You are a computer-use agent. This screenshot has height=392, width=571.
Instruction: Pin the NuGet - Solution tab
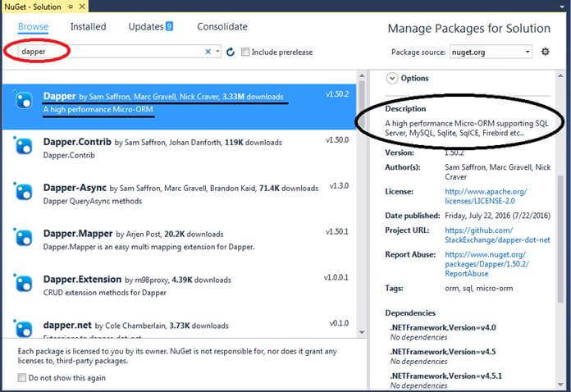71,7
